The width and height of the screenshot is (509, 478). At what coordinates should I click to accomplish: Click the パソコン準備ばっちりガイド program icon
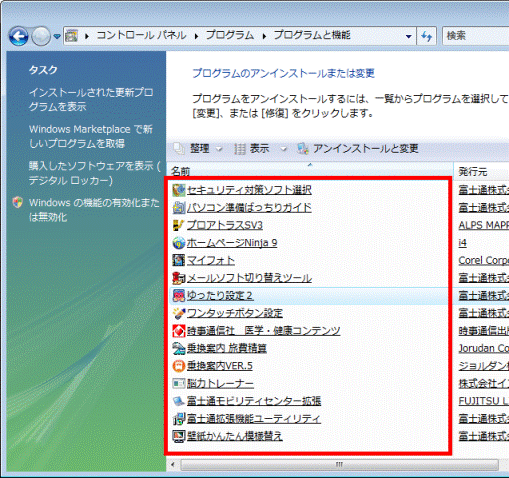(x=179, y=208)
